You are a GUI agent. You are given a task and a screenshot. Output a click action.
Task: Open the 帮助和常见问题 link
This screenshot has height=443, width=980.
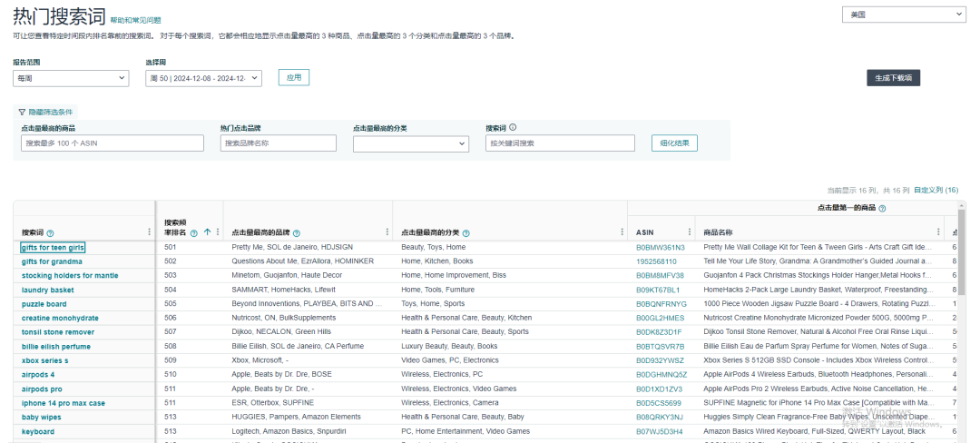[135, 21]
